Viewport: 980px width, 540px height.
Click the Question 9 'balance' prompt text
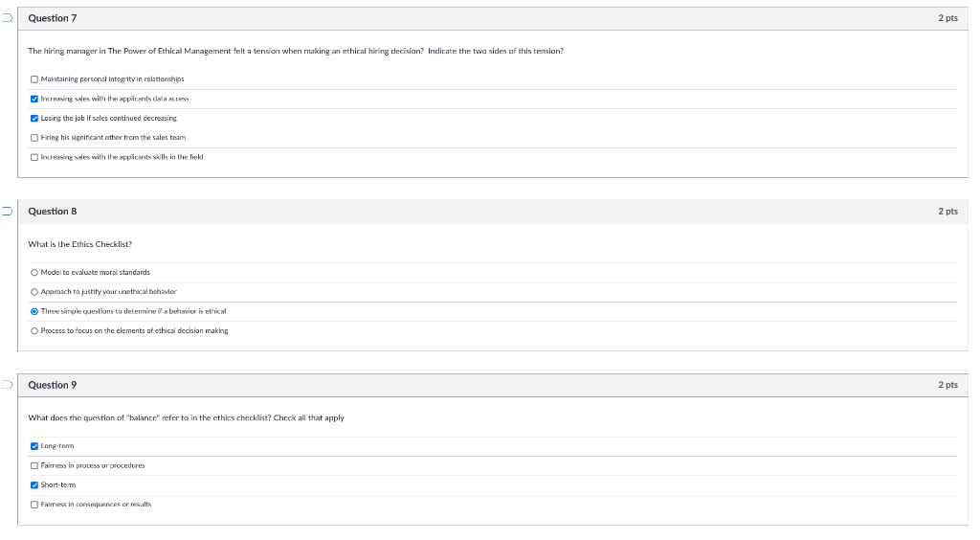point(187,418)
